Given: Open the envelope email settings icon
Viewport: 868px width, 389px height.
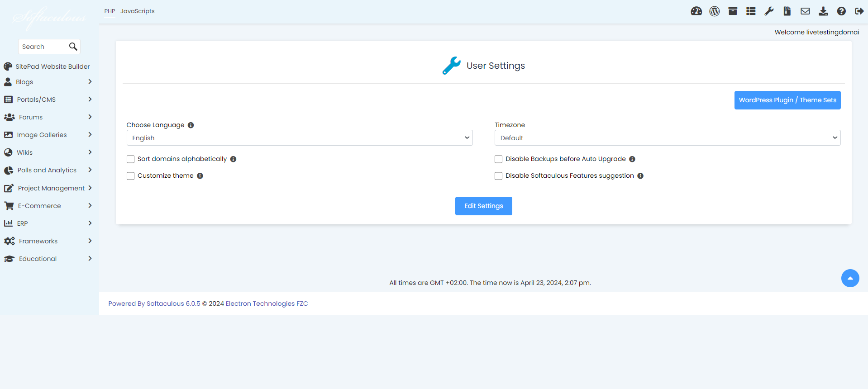Looking at the screenshot, I should point(805,11).
